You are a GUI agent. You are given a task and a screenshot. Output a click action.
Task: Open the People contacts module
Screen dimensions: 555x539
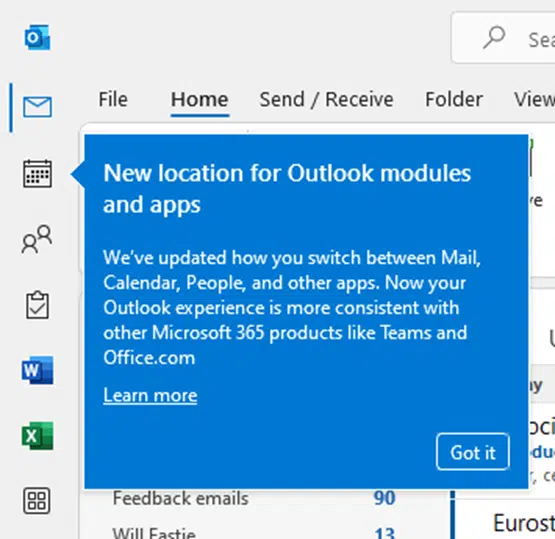pyautogui.click(x=37, y=239)
